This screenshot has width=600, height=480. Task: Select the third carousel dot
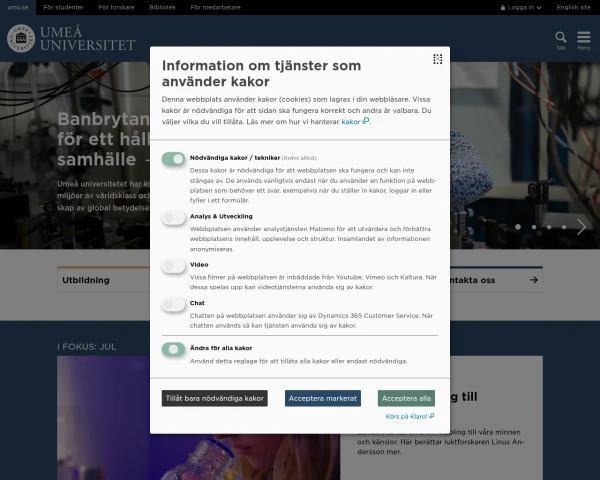(x=549, y=227)
